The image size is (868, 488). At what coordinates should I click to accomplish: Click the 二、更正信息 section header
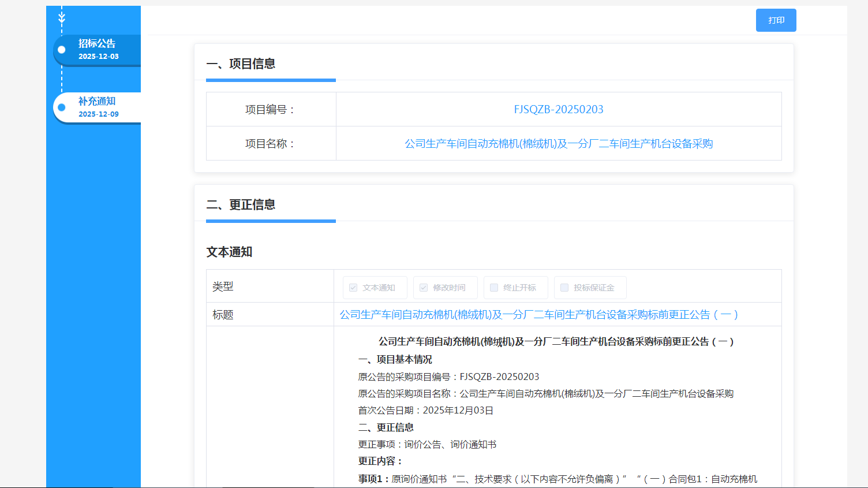click(241, 204)
